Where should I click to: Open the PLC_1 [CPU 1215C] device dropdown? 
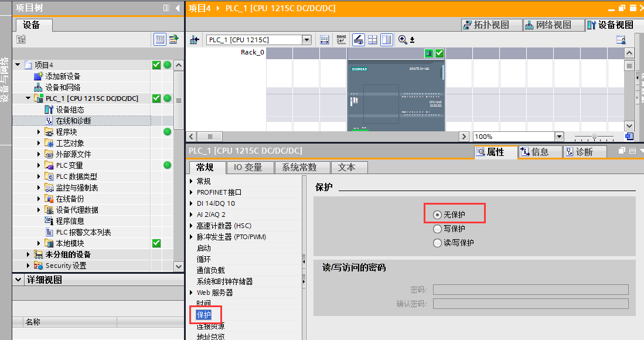306,40
